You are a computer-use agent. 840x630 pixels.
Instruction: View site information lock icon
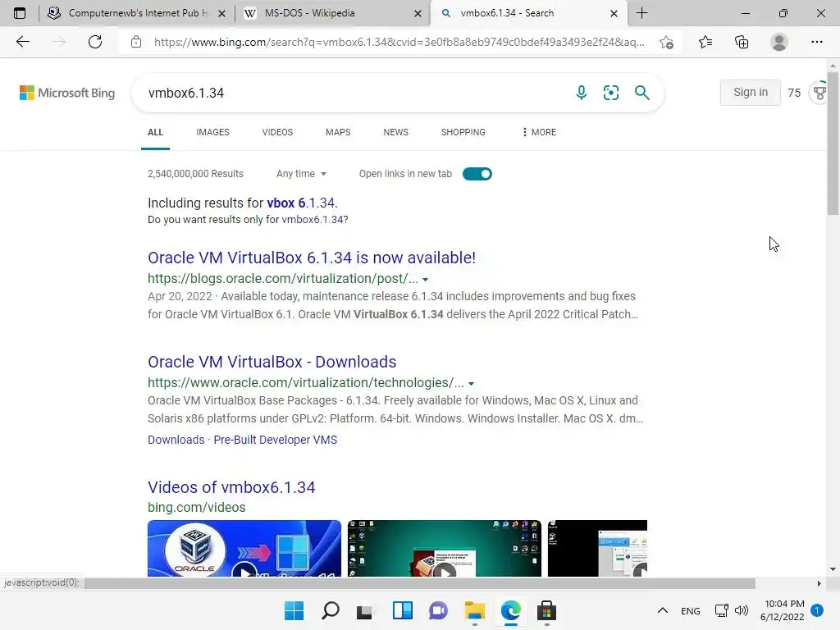pos(136,42)
